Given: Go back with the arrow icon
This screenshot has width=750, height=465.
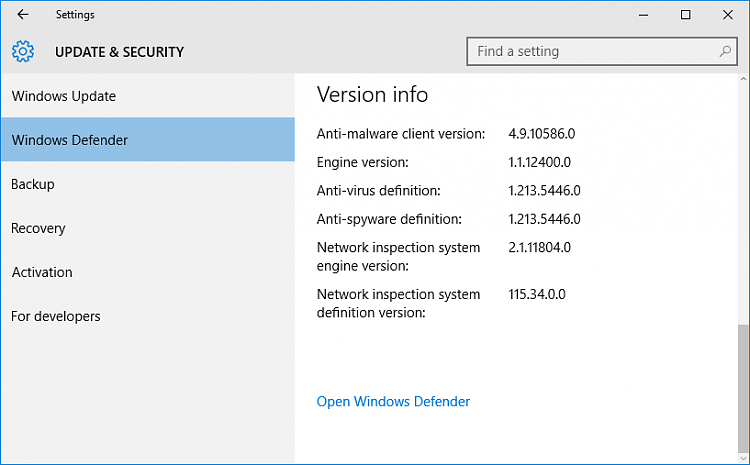Looking at the screenshot, I should pyautogui.click(x=22, y=14).
